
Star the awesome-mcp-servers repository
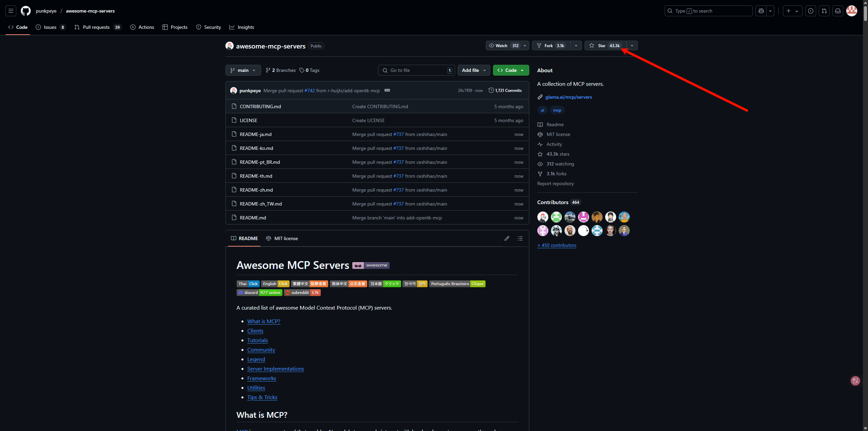(x=606, y=45)
